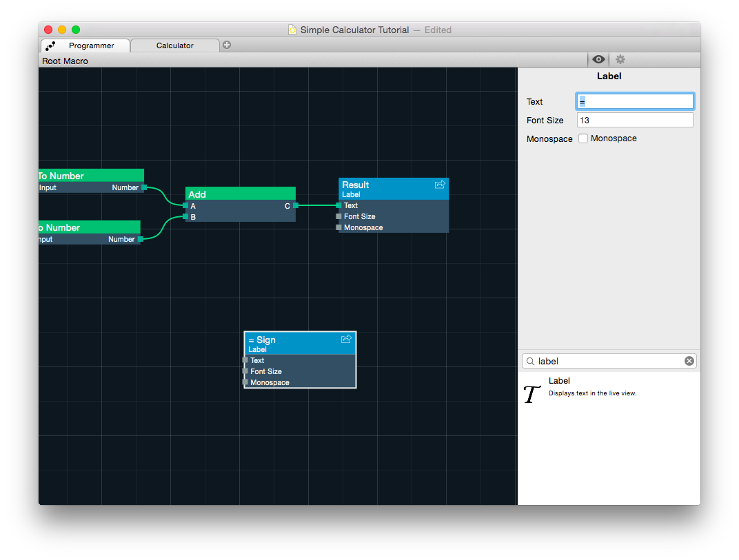Enable the Monospace checkbox

point(583,138)
